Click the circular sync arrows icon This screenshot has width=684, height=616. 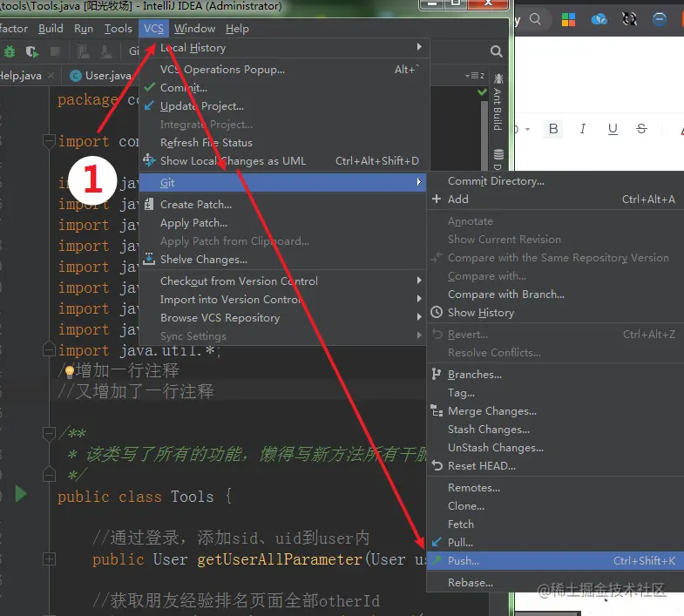(629, 19)
